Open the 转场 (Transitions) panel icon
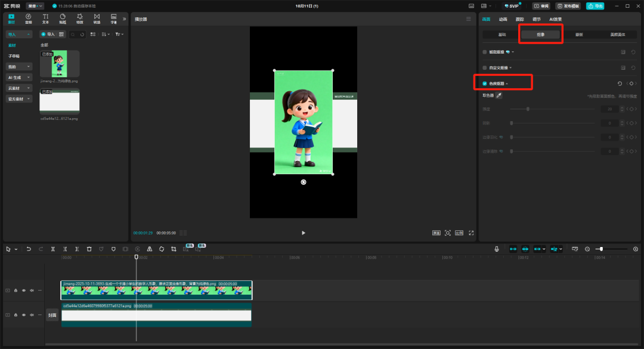 [97, 18]
